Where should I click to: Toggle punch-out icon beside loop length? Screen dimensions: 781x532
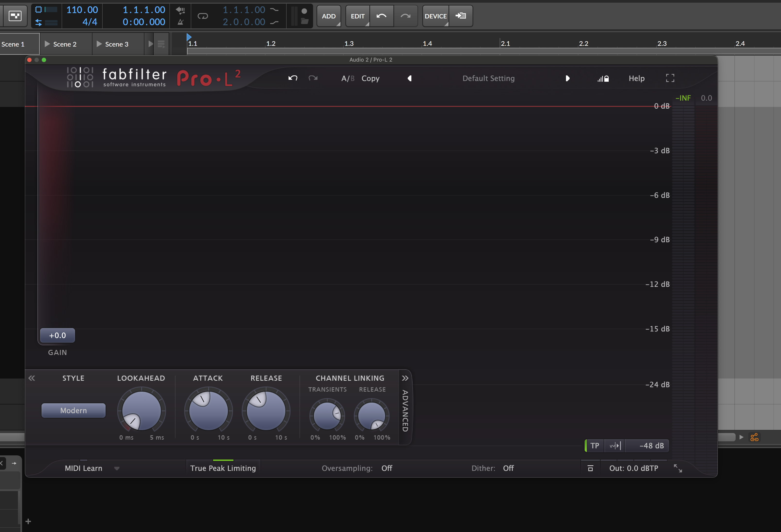coord(274,22)
